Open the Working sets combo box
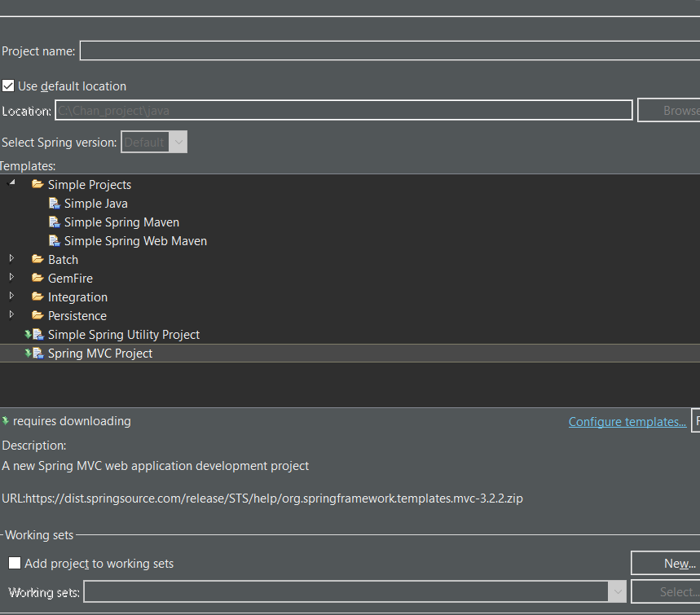 point(355,592)
